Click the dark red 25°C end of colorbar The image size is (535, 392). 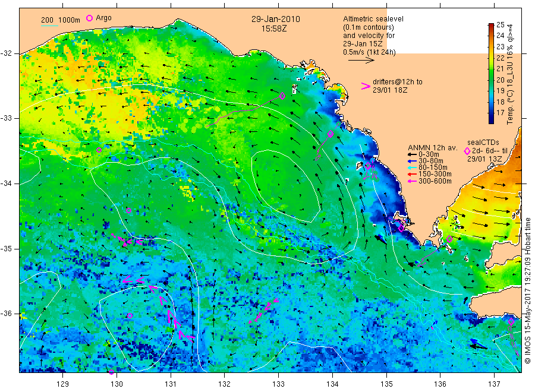(x=491, y=26)
